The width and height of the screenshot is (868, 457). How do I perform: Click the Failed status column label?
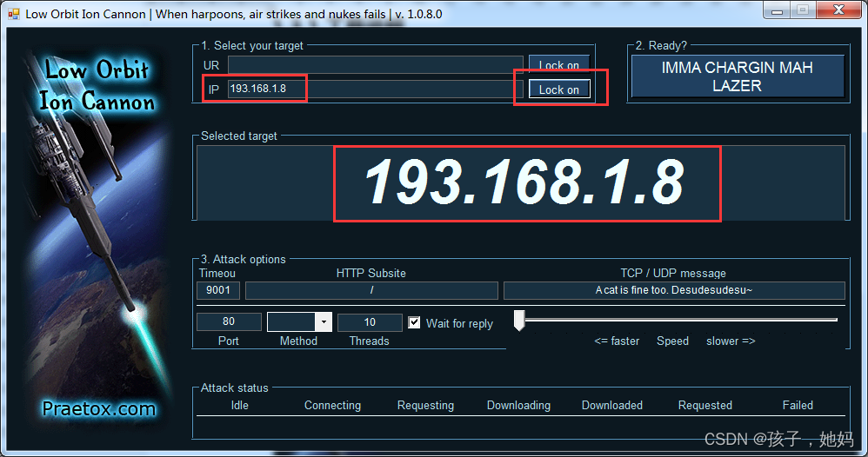(x=798, y=405)
